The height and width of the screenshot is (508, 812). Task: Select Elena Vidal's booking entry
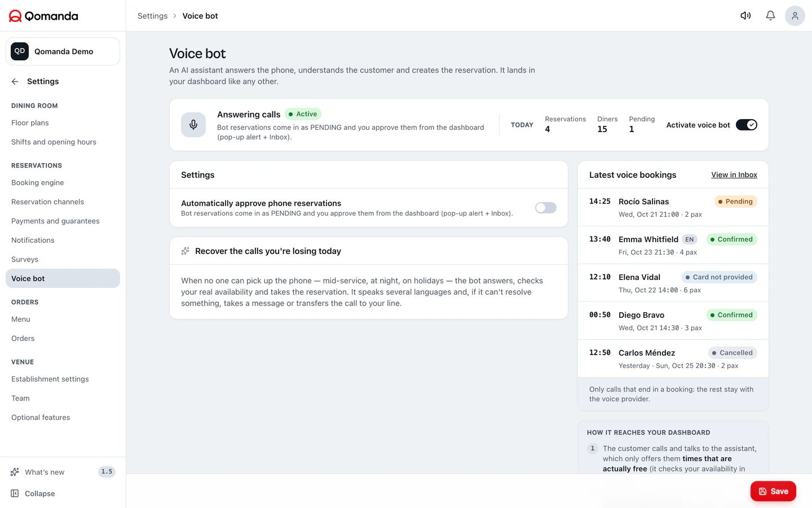pos(673,283)
